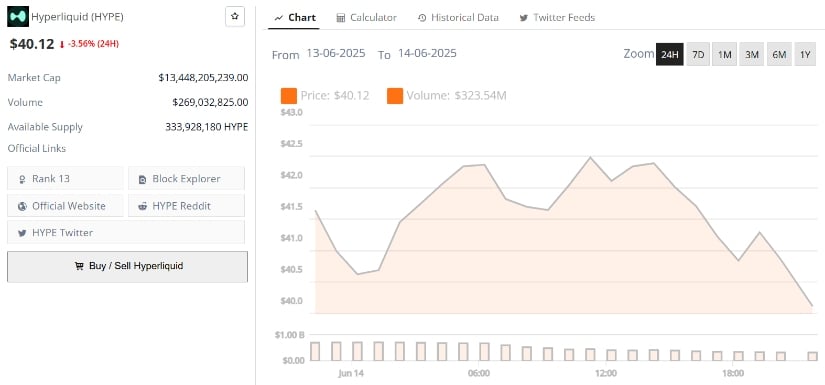Visit the Official Website link
This screenshot has width=825, height=385.
click(65, 206)
